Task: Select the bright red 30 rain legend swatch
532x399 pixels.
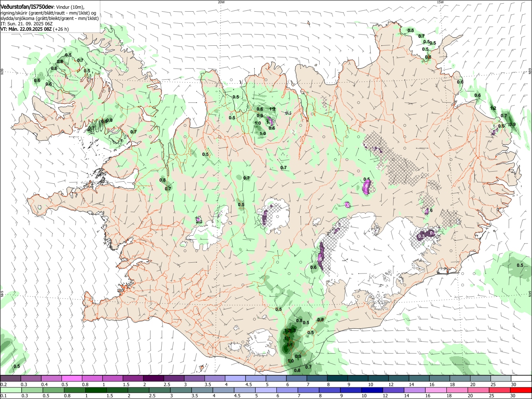Action: [520, 390]
